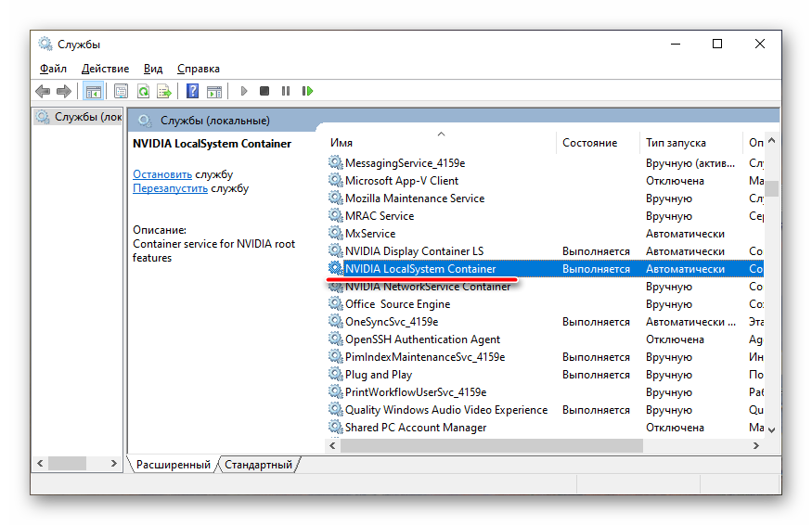
Task: Select the NVIDIA LocalSystem Container row
Action: click(x=546, y=269)
